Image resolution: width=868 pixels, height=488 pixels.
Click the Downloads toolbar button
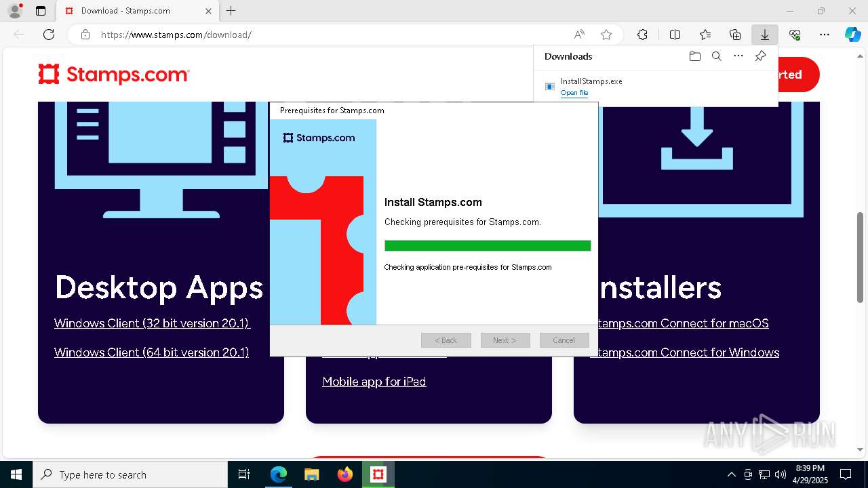pos(764,35)
